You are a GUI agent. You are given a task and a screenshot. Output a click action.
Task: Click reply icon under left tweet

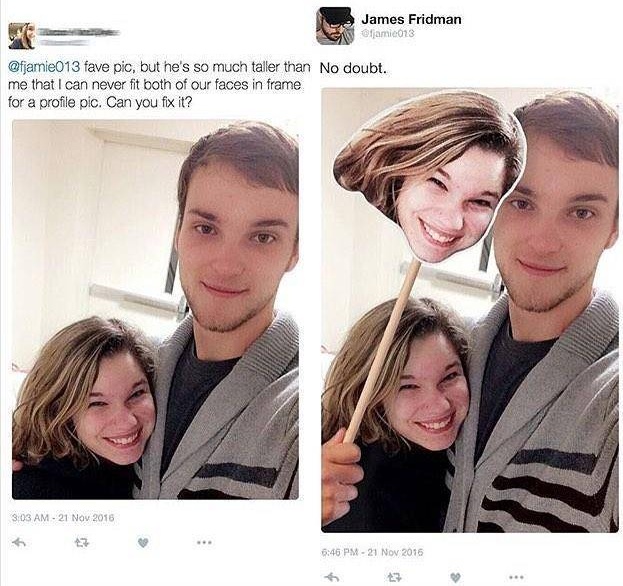point(19,542)
